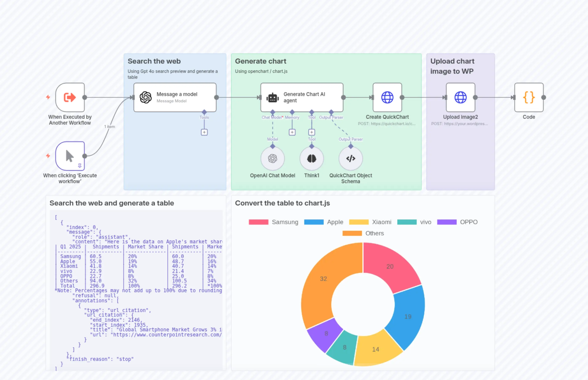Click the plus under Tools on Message a model

pos(204,132)
